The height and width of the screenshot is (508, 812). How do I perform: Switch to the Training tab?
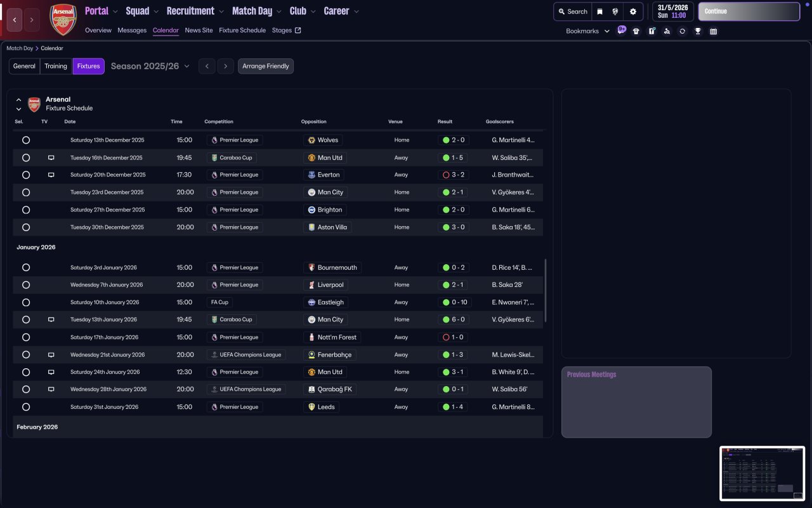(56, 66)
